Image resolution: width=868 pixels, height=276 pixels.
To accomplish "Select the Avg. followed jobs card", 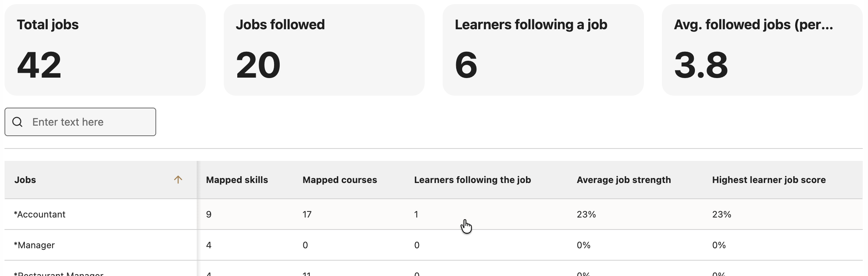I will click(x=762, y=50).
